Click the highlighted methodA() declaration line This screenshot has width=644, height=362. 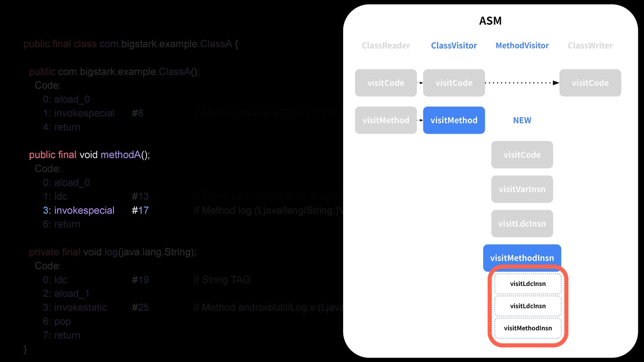tap(89, 155)
